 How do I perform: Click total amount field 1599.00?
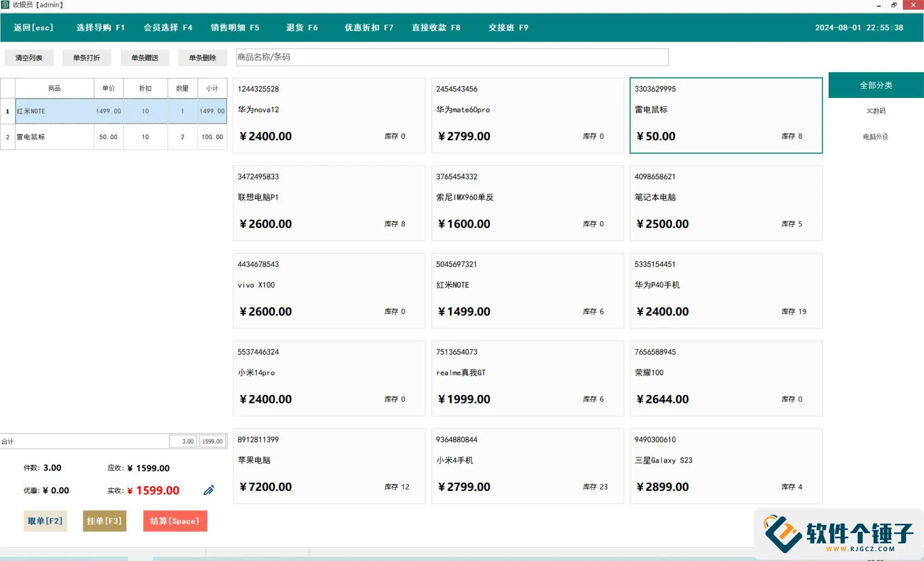212,441
